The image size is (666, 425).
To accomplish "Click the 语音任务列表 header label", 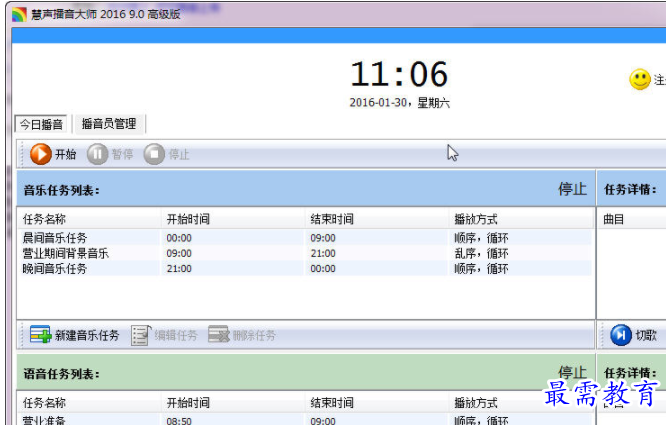I will [x=62, y=374].
